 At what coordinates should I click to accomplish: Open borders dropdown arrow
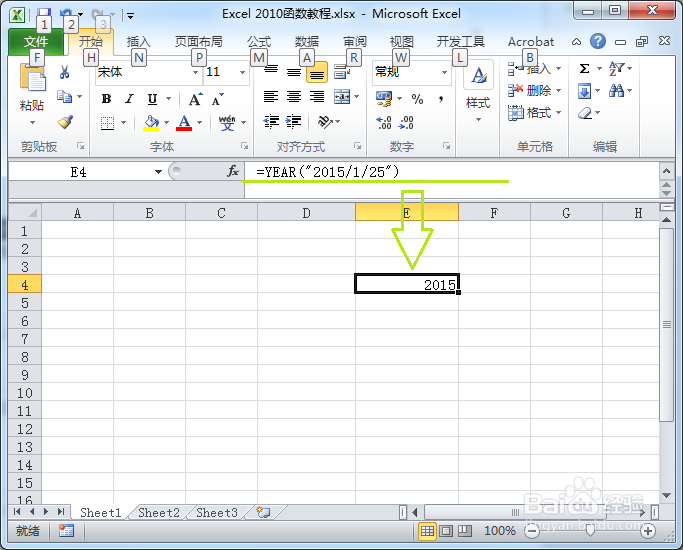[123, 123]
